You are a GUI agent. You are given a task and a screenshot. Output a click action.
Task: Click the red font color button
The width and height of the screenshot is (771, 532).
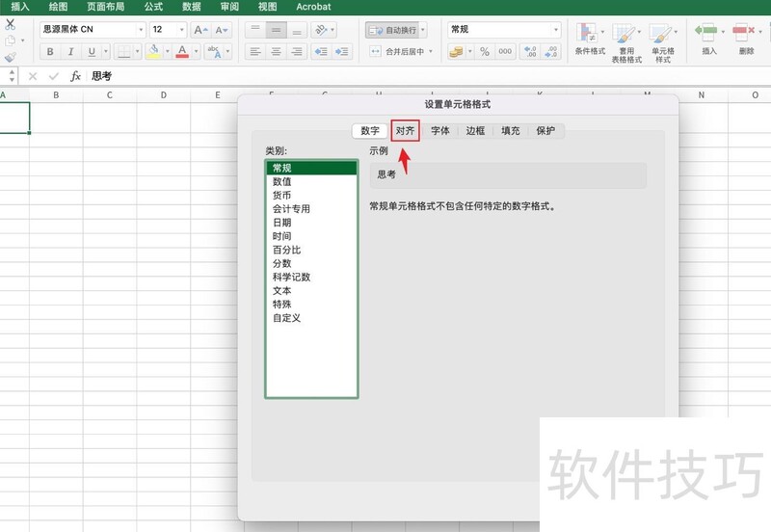181,51
